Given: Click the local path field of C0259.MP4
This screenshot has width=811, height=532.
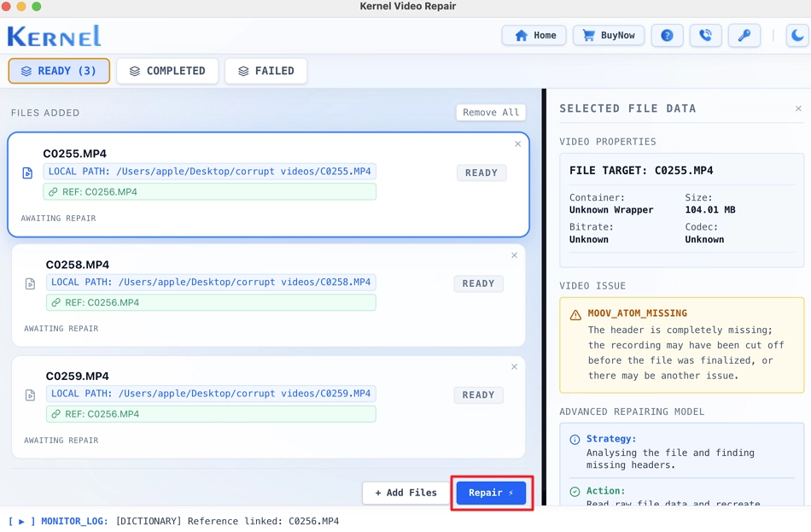Looking at the screenshot, I should coord(211,394).
